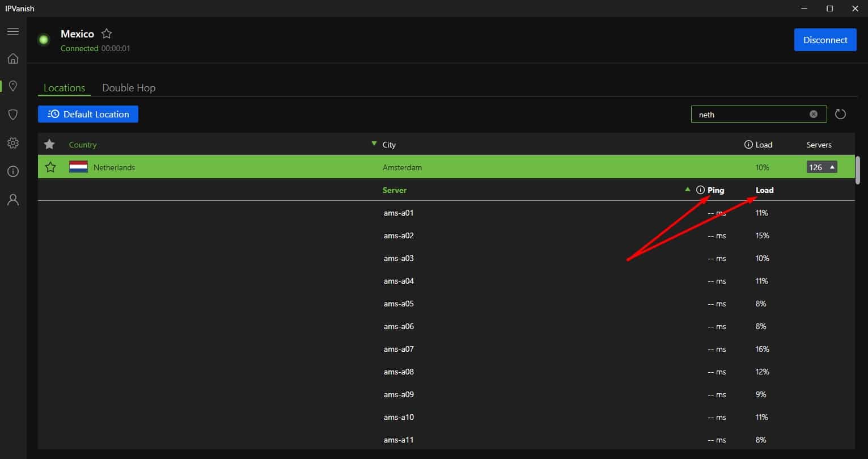
Task: Open Locations via sidebar pin icon
Action: click(x=13, y=86)
